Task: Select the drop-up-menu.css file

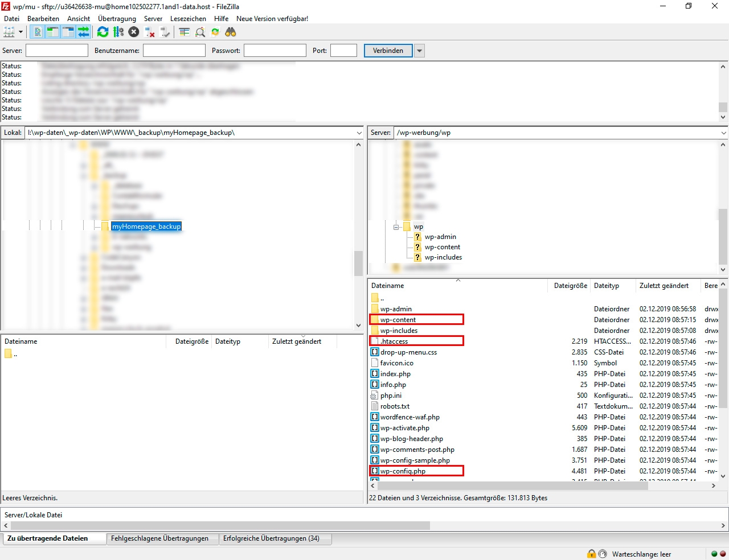Action: click(x=408, y=352)
